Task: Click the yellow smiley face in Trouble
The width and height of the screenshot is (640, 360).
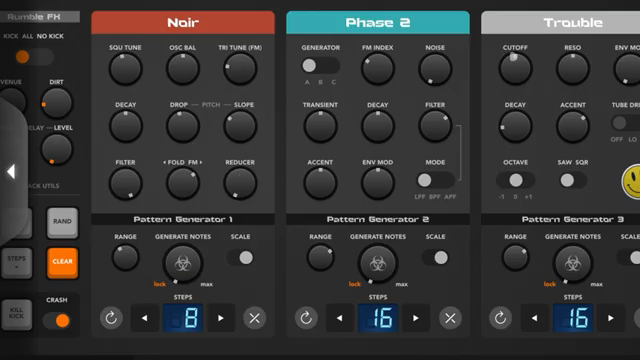Action: (x=631, y=182)
